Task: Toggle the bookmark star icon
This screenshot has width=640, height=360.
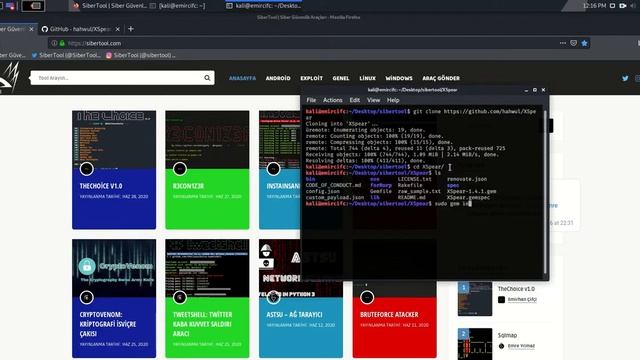Action: [x=584, y=43]
